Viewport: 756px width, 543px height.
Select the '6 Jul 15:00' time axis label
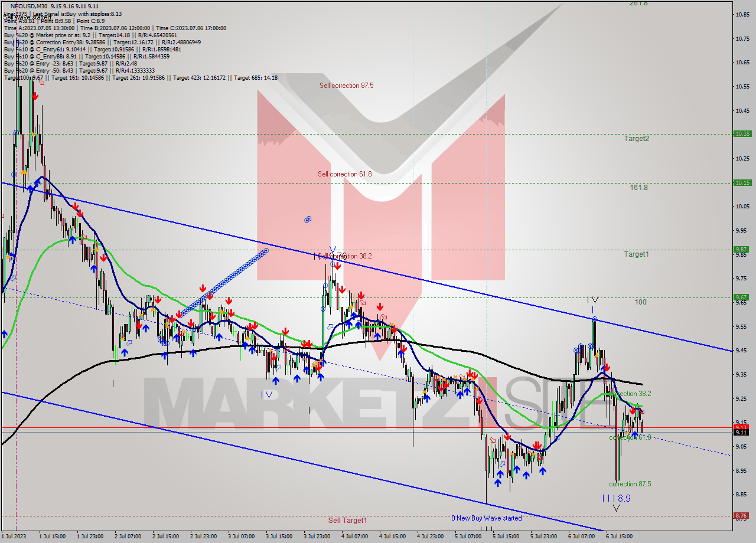pos(621,537)
